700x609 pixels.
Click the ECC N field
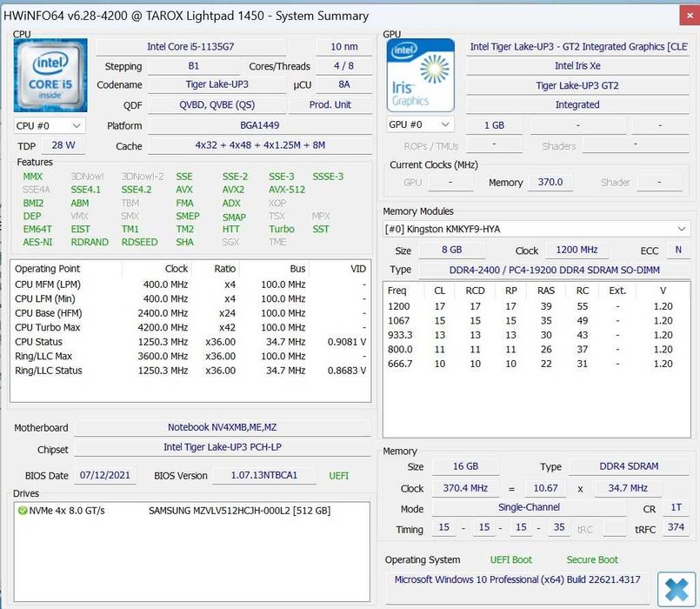678,251
